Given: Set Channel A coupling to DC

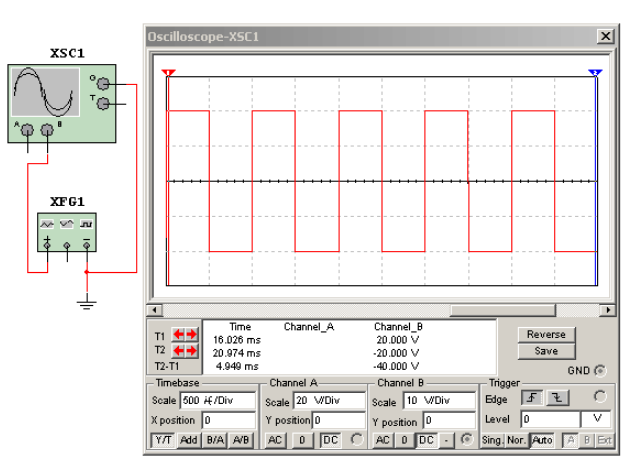Looking at the screenshot, I should [x=331, y=440].
